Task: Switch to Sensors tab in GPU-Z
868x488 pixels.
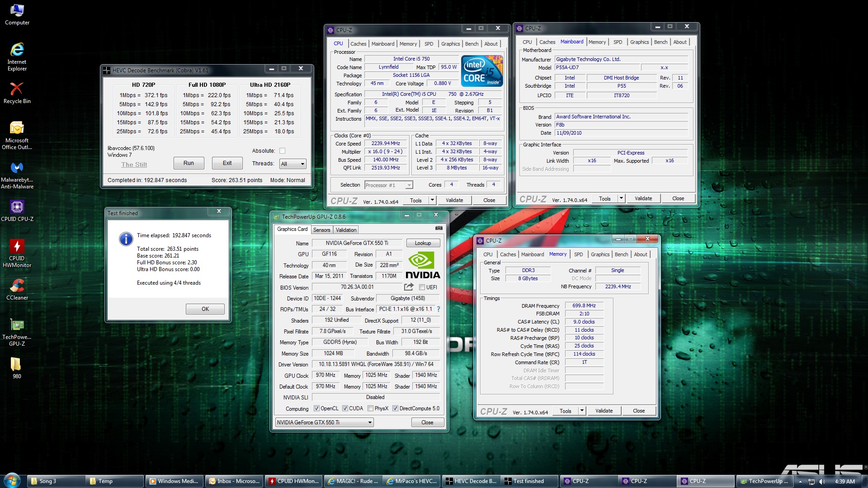Action: [321, 230]
